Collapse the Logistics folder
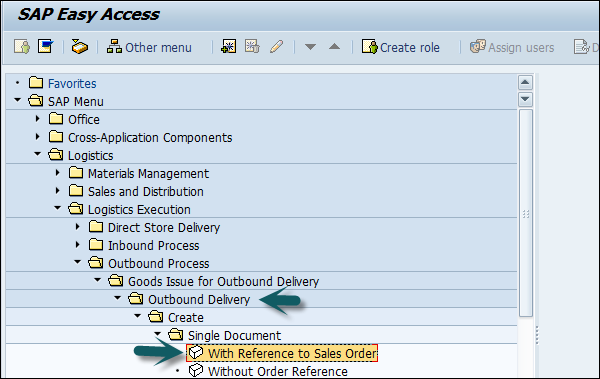The height and width of the screenshot is (379, 600). click(x=37, y=154)
